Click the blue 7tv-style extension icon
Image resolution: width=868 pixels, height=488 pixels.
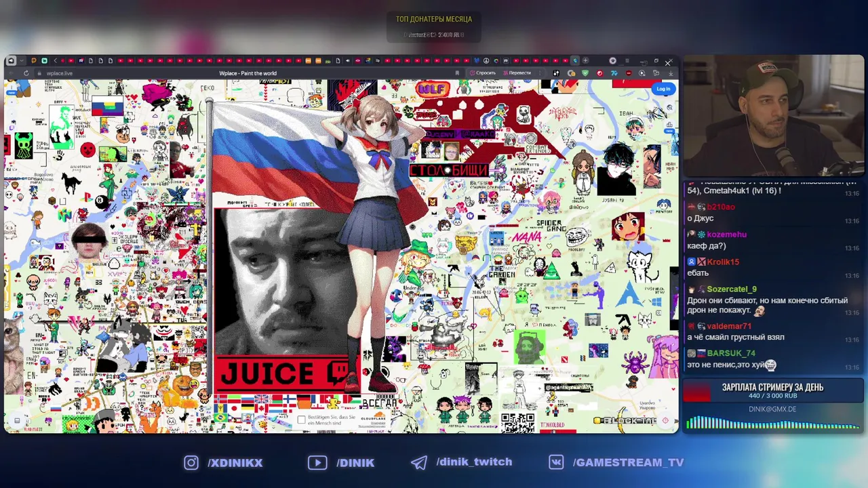[x=614, y=73]
